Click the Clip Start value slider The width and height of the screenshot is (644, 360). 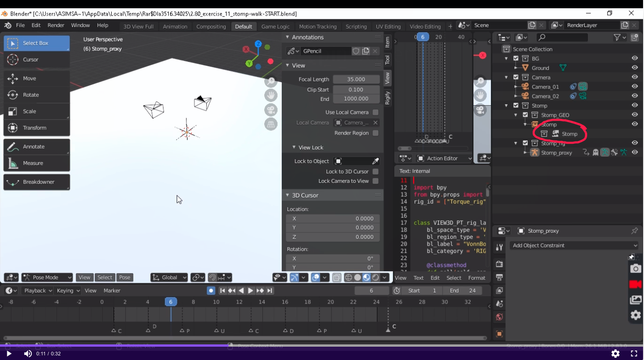click(x=357, y=90)
